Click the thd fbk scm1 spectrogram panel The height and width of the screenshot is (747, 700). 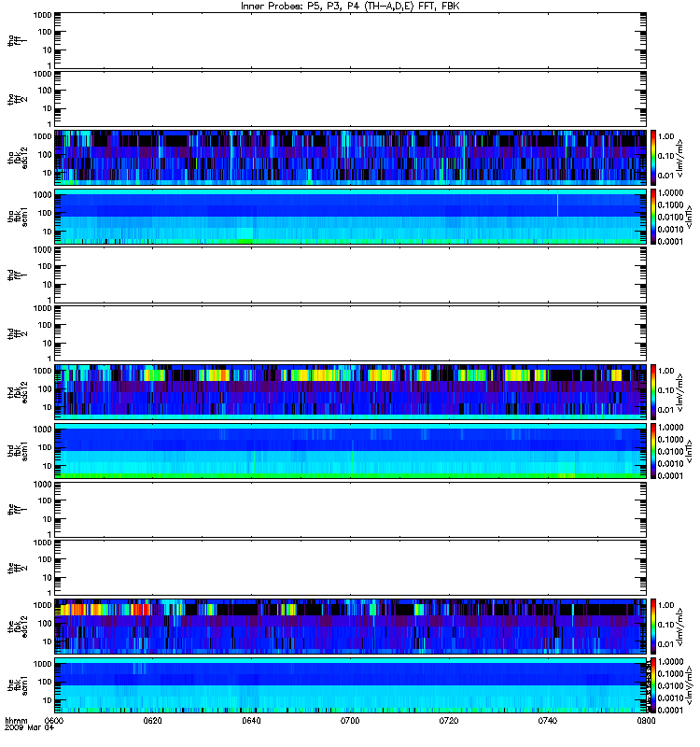pyautogui.click(x=351, y=451)
